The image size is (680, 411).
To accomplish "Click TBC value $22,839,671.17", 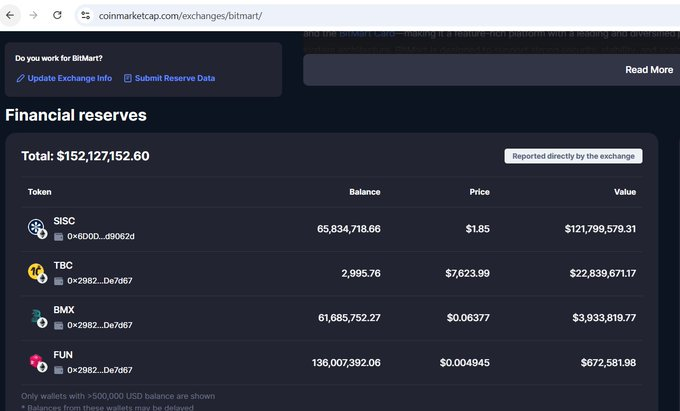I will pyautogui.click(x=603, y=274).
